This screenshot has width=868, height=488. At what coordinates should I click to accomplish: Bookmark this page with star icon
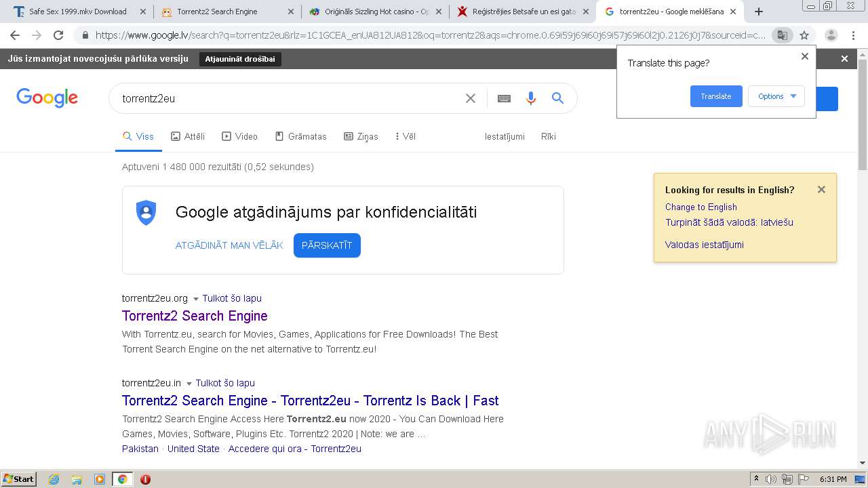click(x=804, y=35)
